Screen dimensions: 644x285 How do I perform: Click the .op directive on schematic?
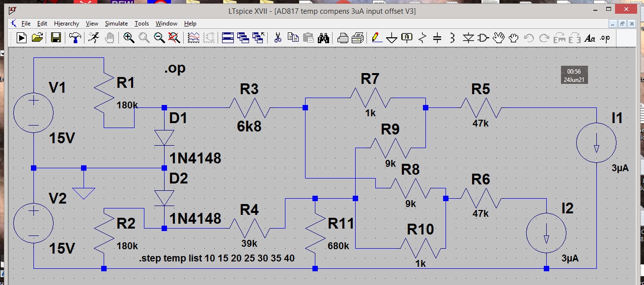point(175,68)
